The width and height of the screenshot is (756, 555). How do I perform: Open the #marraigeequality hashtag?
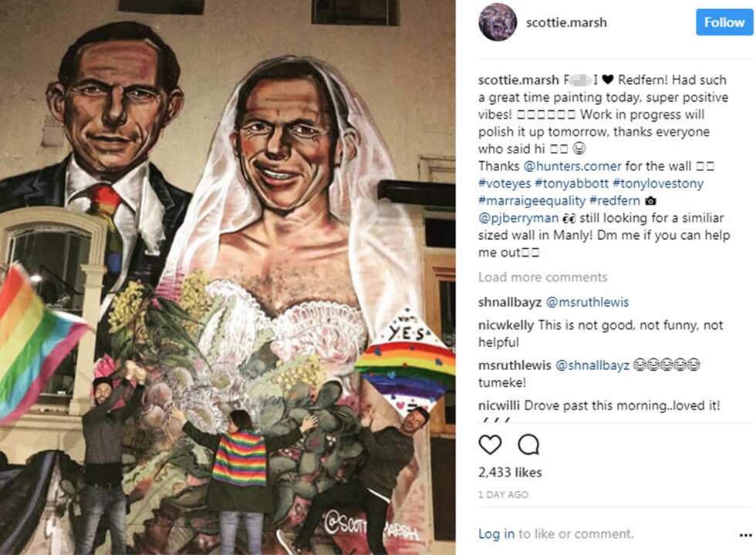532,201
